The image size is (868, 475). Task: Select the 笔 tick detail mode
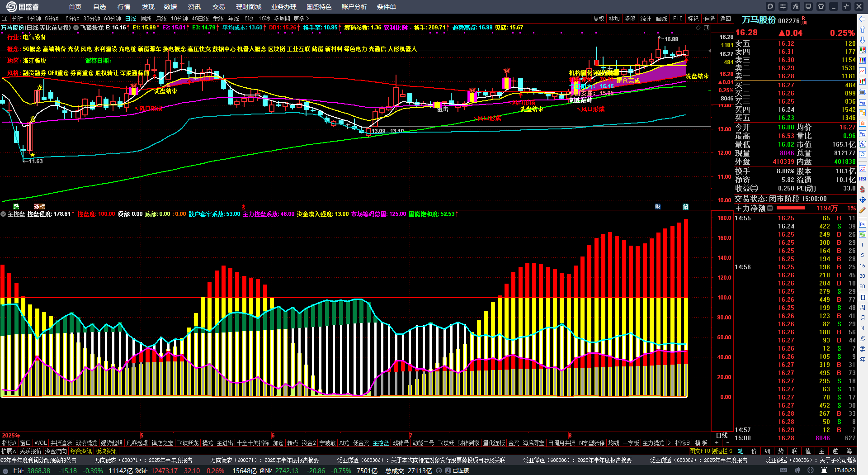pyautogui.click(x=741, y=451)
